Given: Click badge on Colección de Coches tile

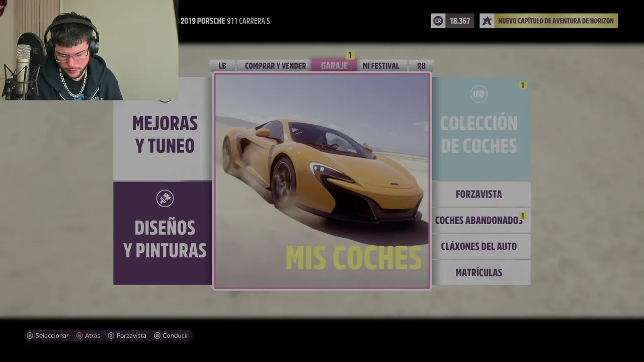Looking at the screenshot, I should (x=522, y=85).
